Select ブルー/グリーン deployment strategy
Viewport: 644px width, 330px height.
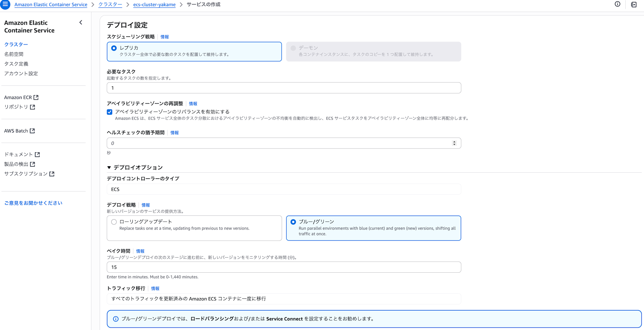point(293,222)
